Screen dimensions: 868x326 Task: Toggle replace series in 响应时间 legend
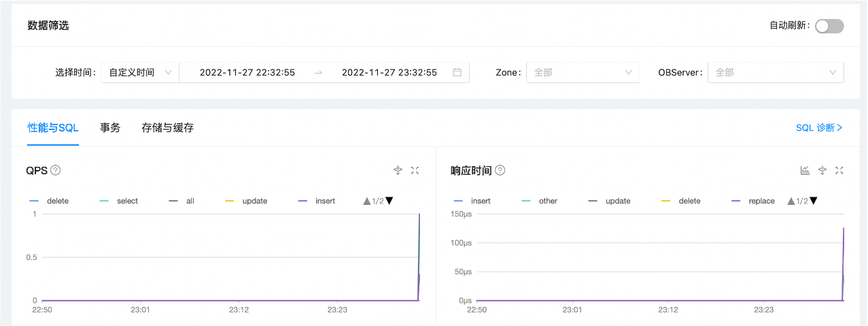point(752,201)
